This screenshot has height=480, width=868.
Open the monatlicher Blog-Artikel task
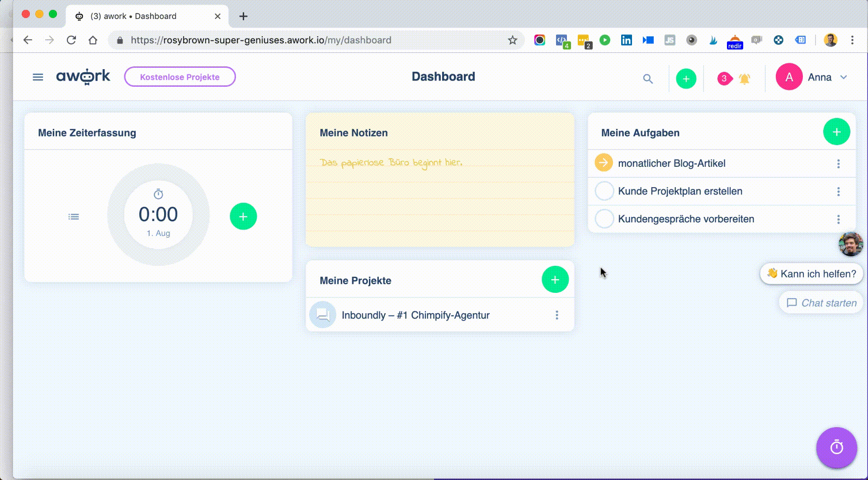pyautogui.click(x=671, y=164)
